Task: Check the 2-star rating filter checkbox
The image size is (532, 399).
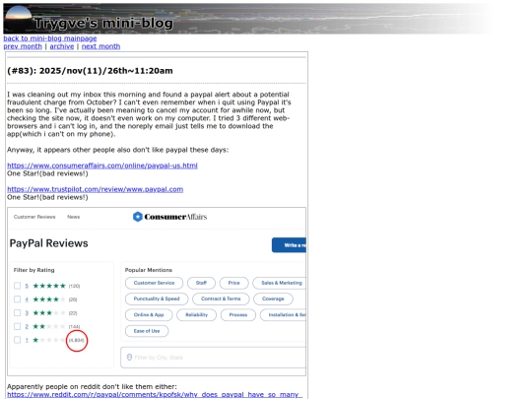Action: pos(18,326)
